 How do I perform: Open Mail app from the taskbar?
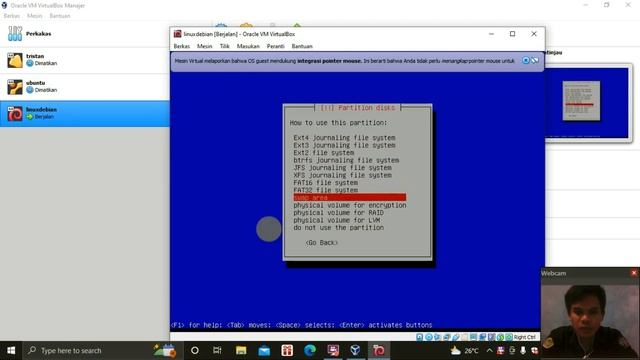point(264,351)
